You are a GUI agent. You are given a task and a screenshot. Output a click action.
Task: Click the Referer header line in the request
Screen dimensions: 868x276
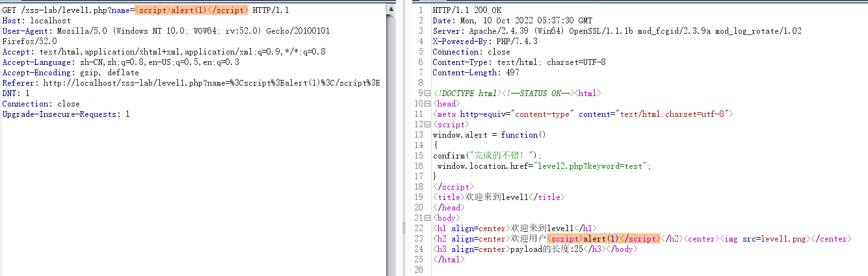(191, 83)
